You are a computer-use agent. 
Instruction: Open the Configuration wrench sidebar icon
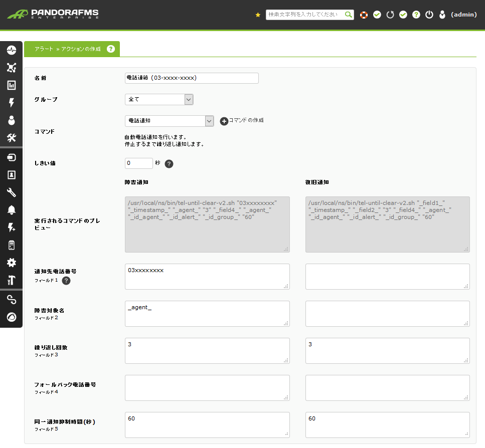click(x=12, y=192)
